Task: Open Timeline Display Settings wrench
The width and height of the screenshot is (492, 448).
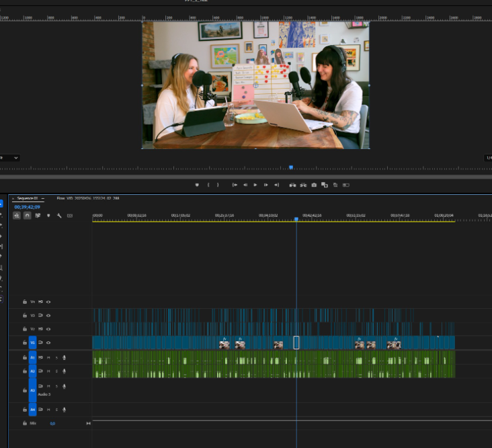Action: tap(59, 216)
